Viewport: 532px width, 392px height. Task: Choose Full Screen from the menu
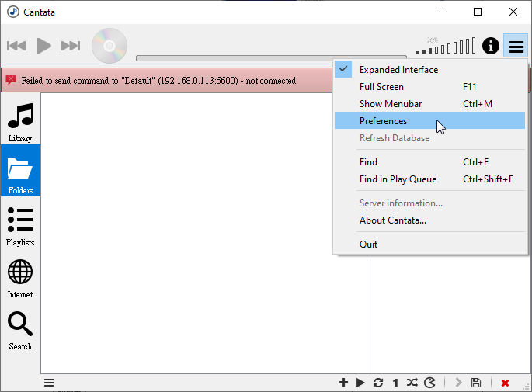(429, 87)
